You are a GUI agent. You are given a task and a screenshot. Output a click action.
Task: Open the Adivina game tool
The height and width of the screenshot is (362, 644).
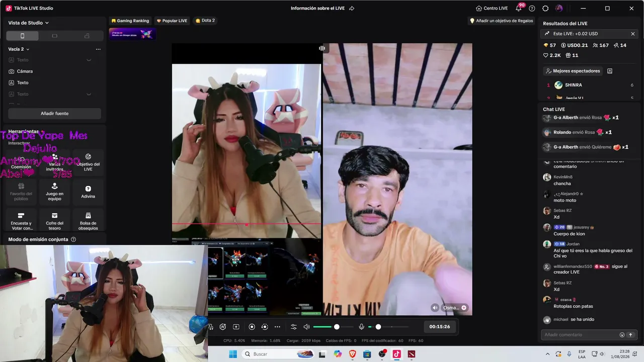[x=88, y=192]
